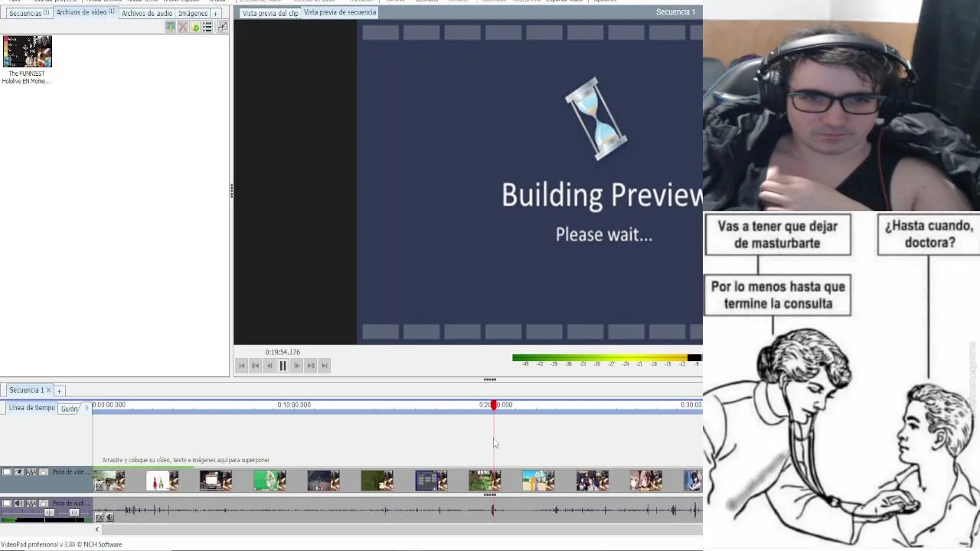Select the white-background dancers clip thumbnail

tap(162, 481)
